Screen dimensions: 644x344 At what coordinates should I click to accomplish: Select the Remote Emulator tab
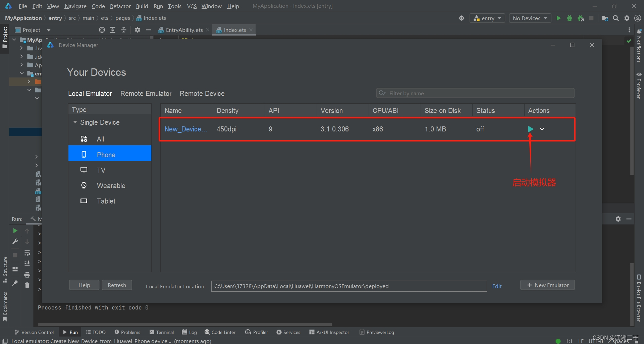click(x=146, y=94)
